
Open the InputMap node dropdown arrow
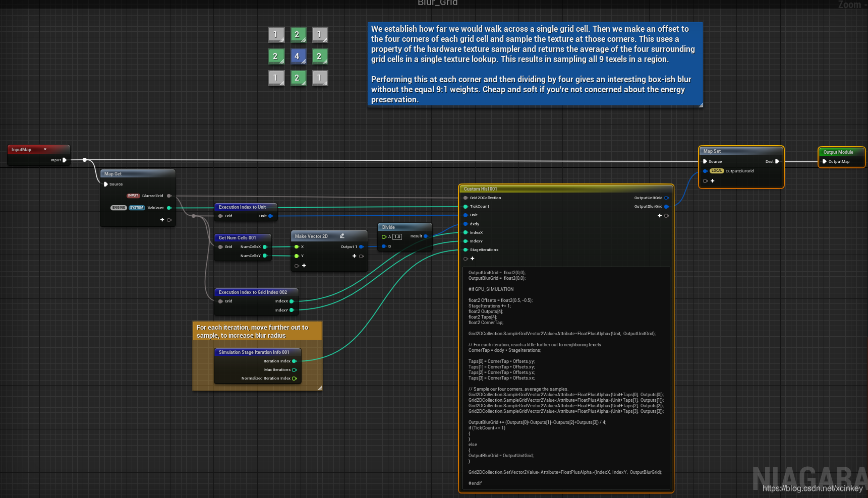45,149
